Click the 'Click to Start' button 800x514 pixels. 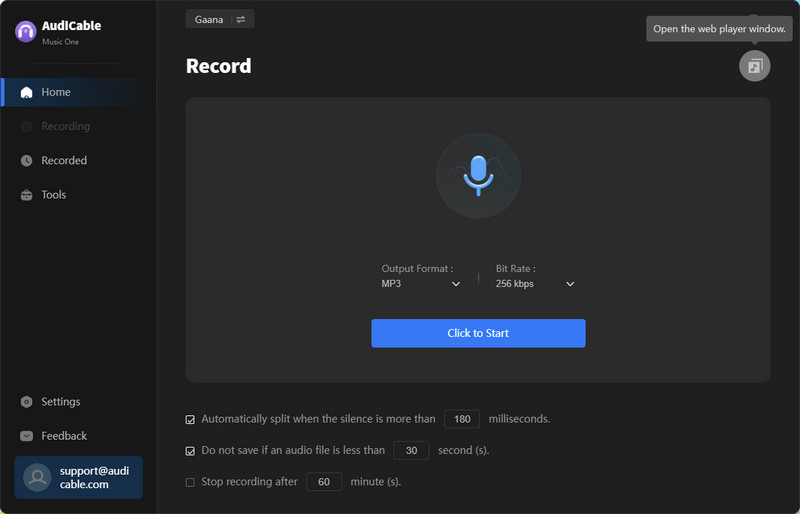[478, 333]
